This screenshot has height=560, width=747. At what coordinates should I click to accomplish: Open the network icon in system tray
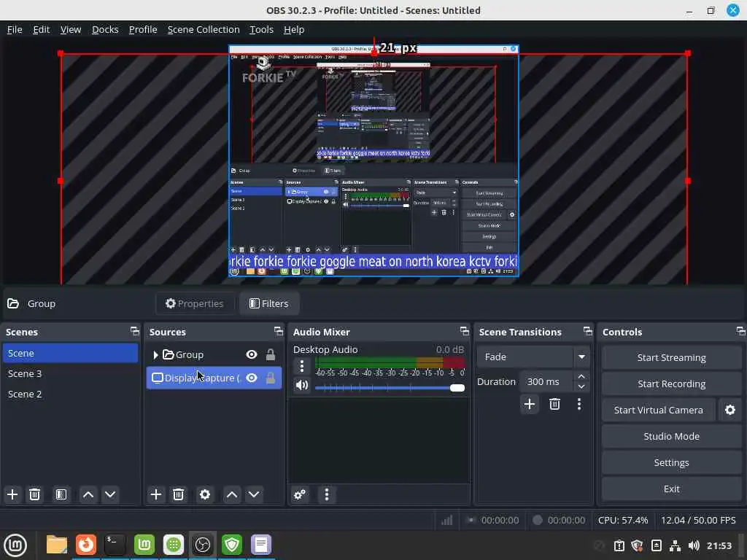click(x=675, y=545)
